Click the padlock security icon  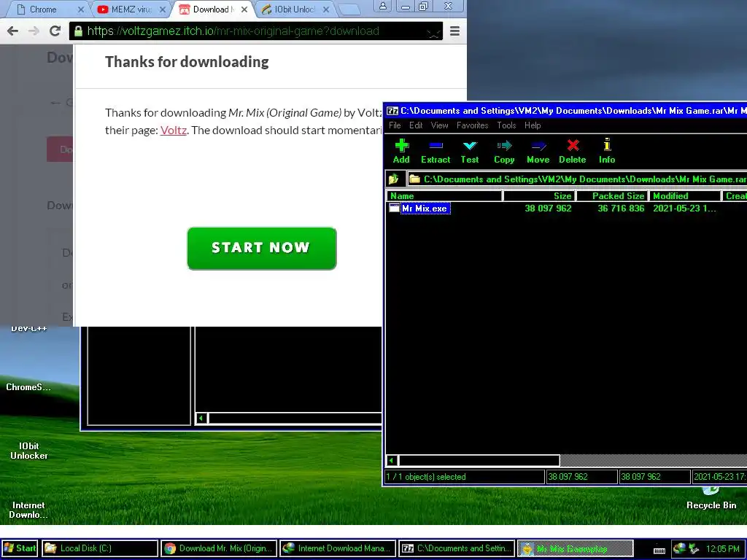pyautogui.click(x=77, y=31)
